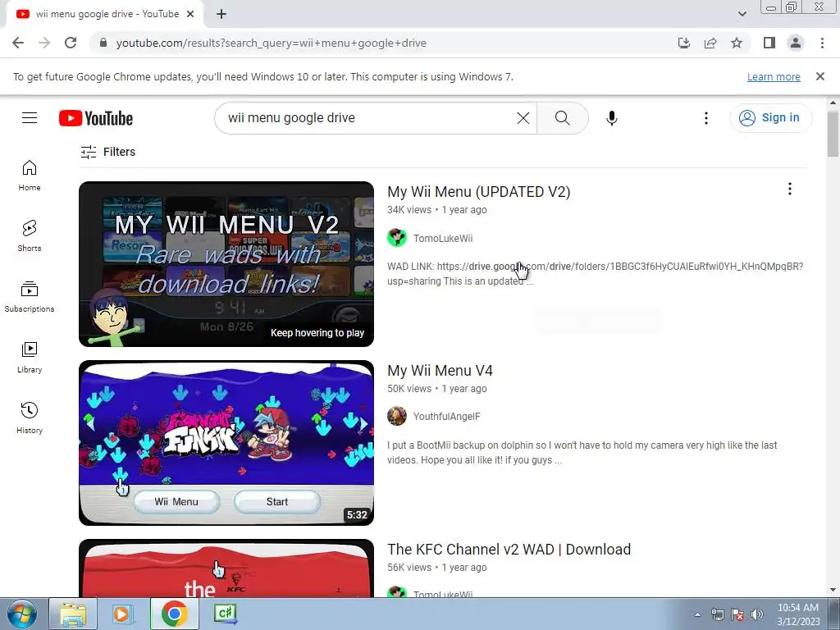Click the network tray icon
This screenshot has width=840, height=630.
pyautogui.click(x=717, y=614)
